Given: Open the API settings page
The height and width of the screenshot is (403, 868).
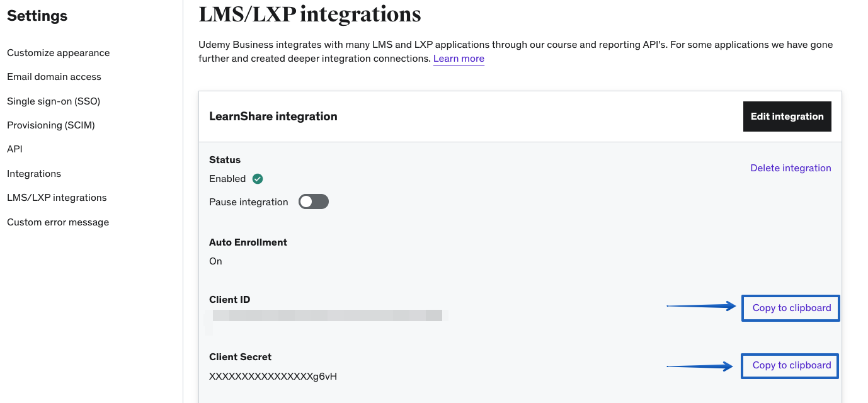Looking at the screenshot, I should (14, 149).
